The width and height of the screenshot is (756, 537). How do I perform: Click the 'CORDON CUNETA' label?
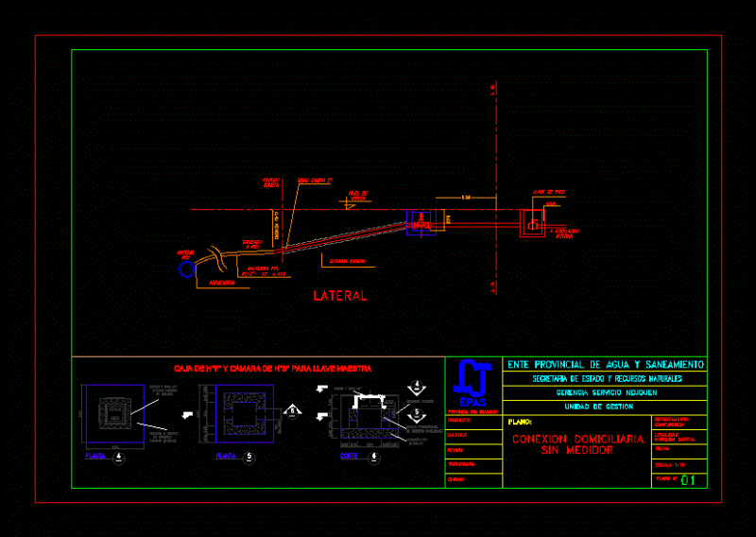tap(271, 182)
